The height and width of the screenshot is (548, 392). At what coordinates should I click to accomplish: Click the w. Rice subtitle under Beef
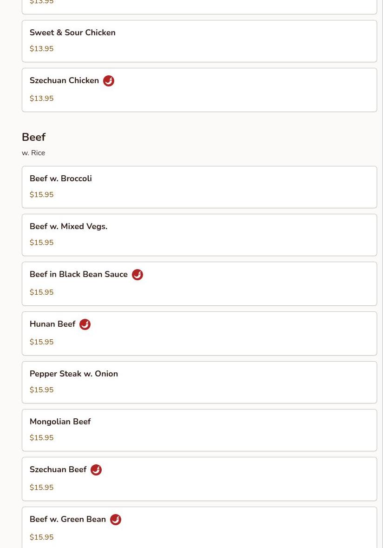[33, 153]
